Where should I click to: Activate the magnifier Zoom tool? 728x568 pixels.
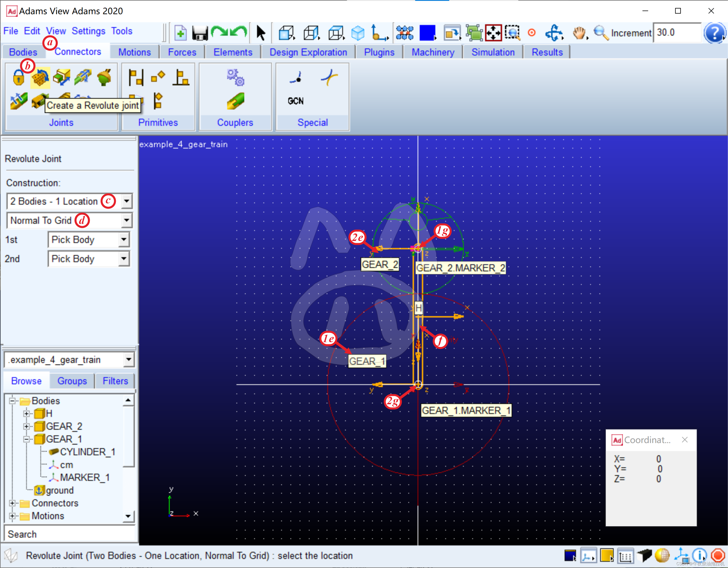(601, 33)
